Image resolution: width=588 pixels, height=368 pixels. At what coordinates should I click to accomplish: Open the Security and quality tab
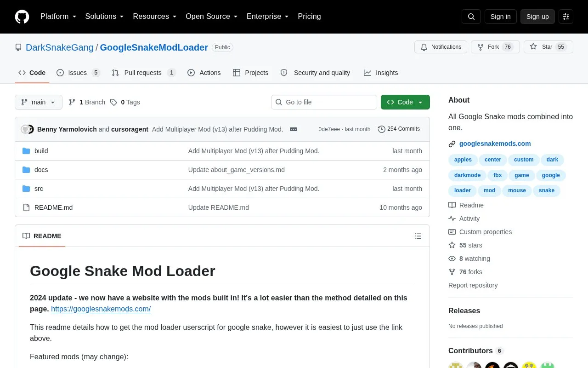[315, 73]
